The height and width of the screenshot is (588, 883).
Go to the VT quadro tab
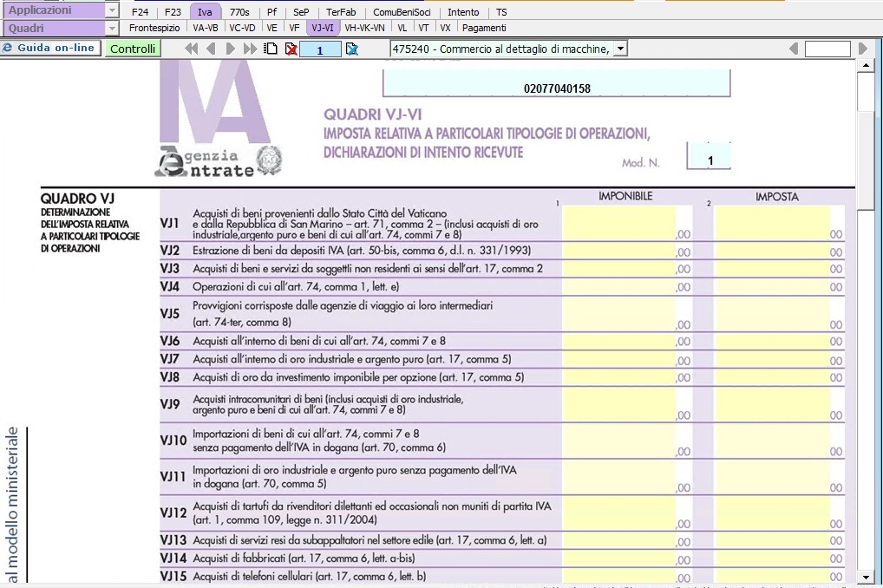pos(423,28)
